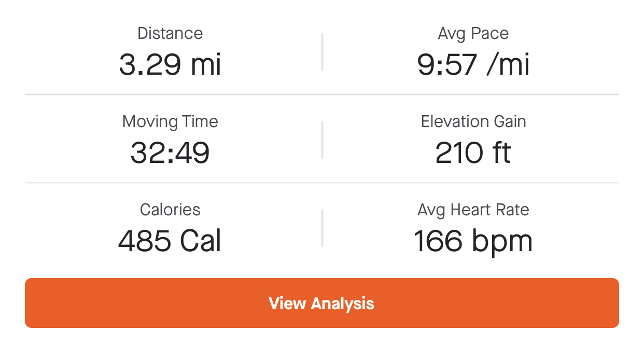Click divider between Distance and Avg Pace

coord(322,52)
